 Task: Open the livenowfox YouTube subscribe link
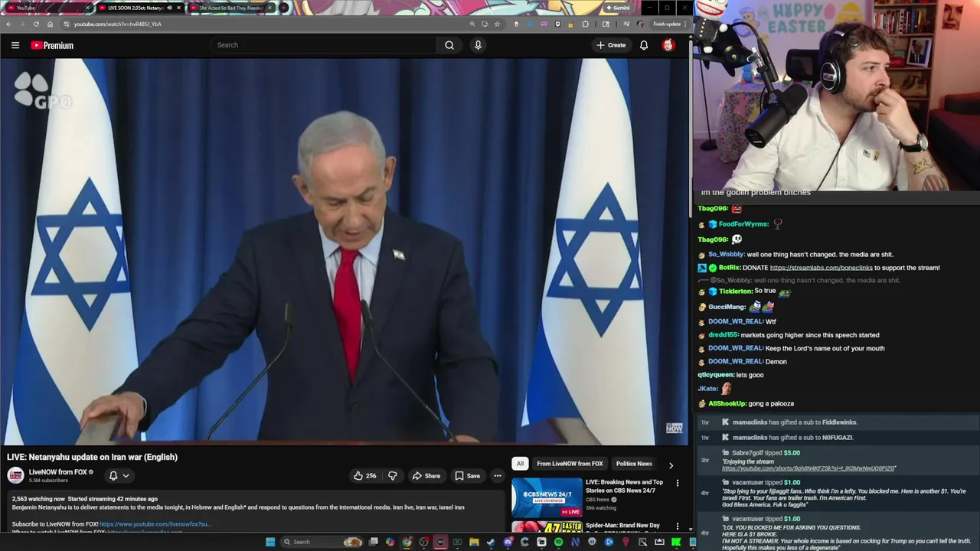point(154,524)
